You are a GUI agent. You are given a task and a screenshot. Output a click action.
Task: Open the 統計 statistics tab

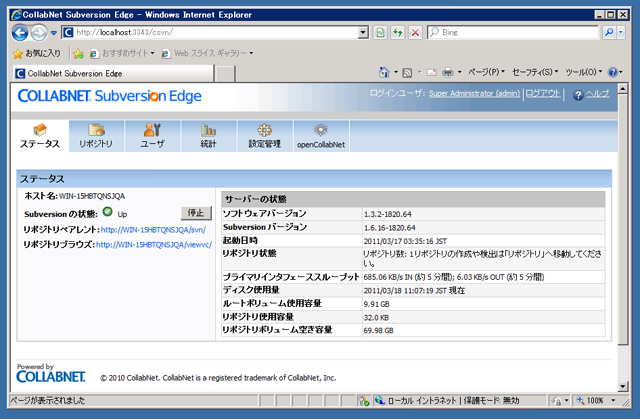coord(209,136)
